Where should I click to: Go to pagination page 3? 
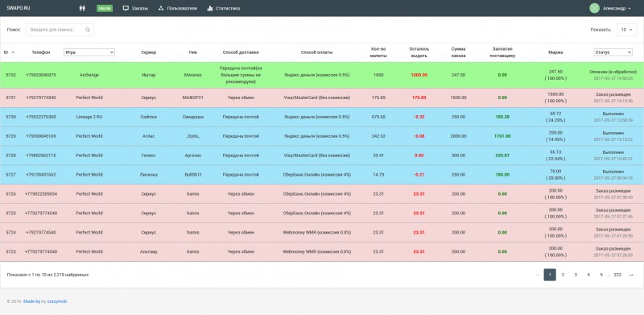coord(576,275)
